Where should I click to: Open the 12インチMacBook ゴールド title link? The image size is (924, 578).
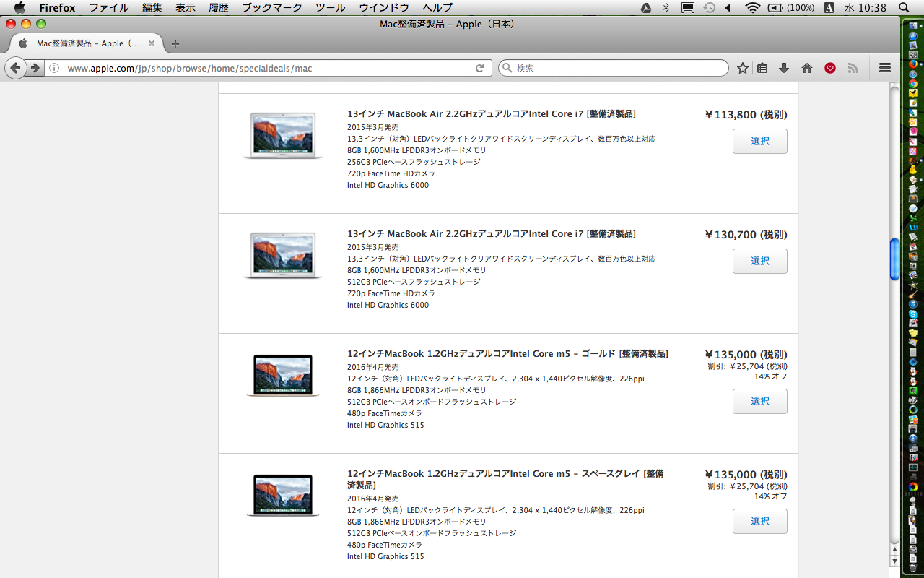pyautogui.click(x=507, y=354)
